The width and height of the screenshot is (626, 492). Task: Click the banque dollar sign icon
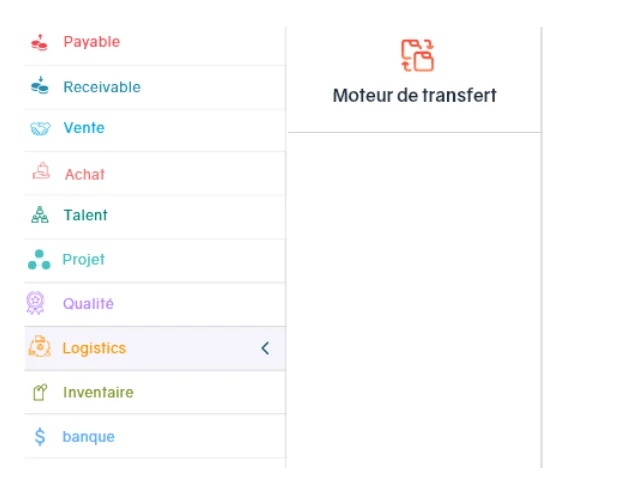coord(40,437)
